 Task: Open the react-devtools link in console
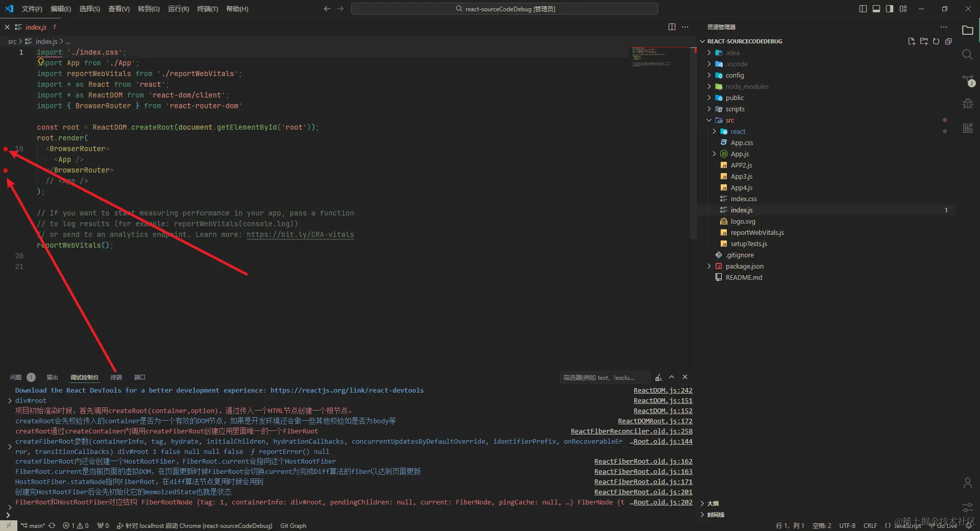pyautogui.click(x=347, y=391)
